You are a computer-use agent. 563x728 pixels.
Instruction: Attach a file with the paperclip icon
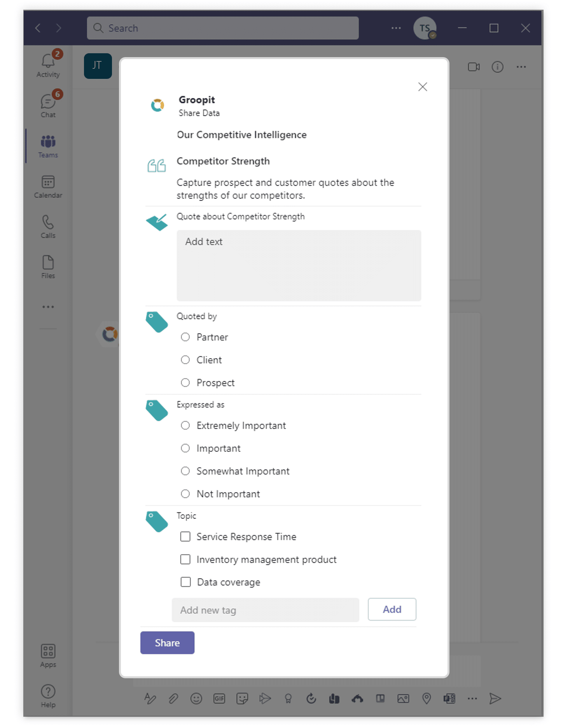click(x=173, y=699)
